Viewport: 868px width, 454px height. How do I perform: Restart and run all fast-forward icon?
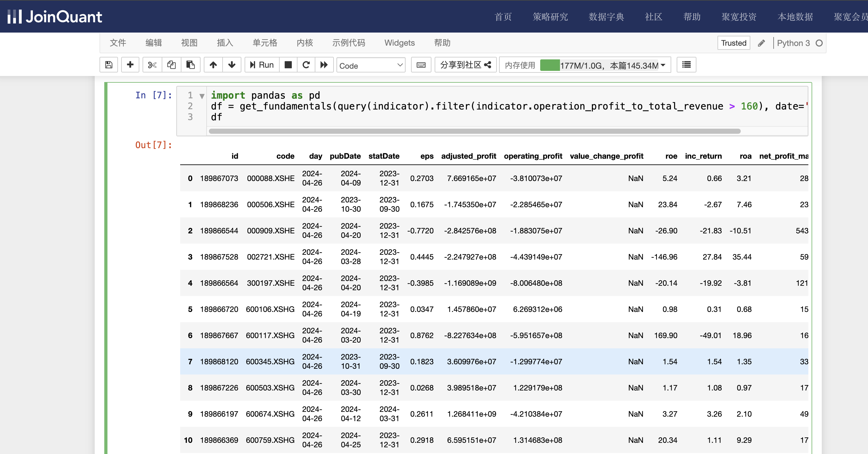(x=324, y=65)
